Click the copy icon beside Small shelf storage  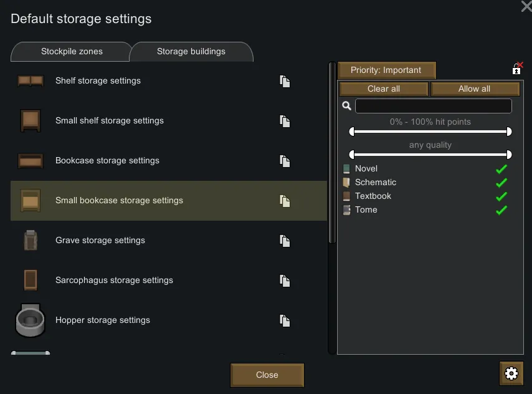(285, 121)
